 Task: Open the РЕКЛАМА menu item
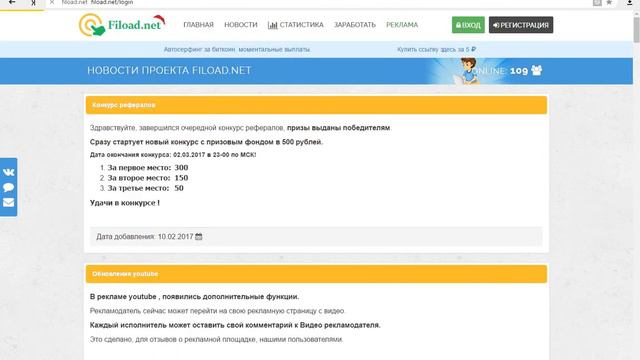tap(402, 25)
